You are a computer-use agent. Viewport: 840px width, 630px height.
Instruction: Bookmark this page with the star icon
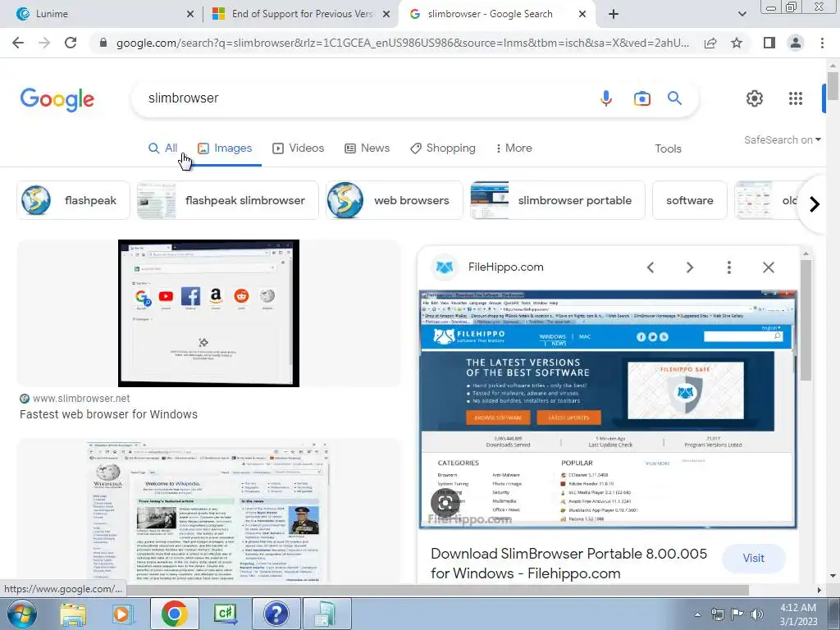tap(737, 43)
